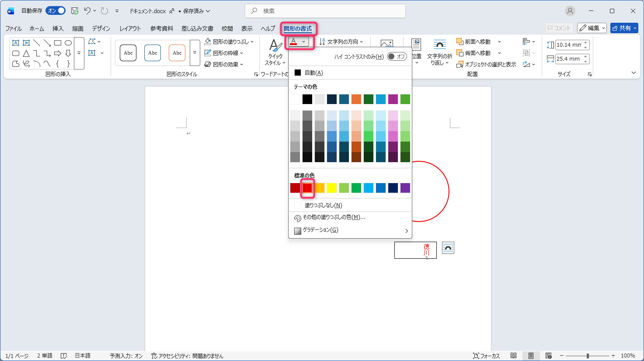Click the search box in title bar
644x361 pixels.
tap(325, 11)
